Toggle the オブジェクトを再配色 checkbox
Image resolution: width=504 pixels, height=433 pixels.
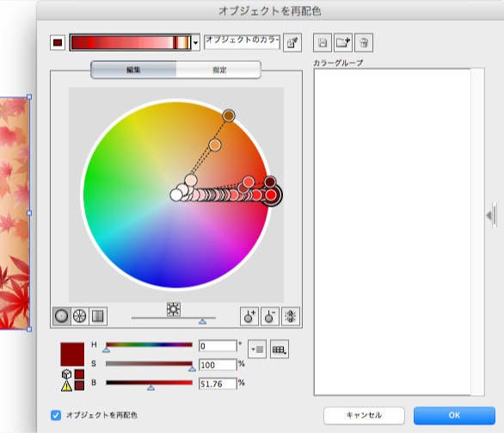coord(56,415)
